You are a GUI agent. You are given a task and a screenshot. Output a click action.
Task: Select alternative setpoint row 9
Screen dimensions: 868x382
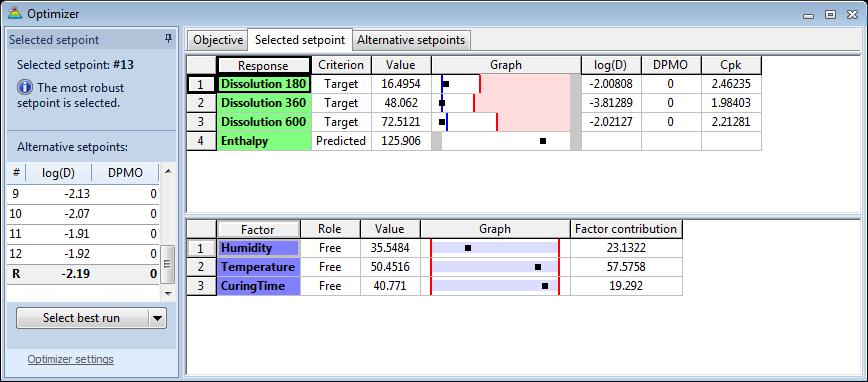click(x=83, y=194)
